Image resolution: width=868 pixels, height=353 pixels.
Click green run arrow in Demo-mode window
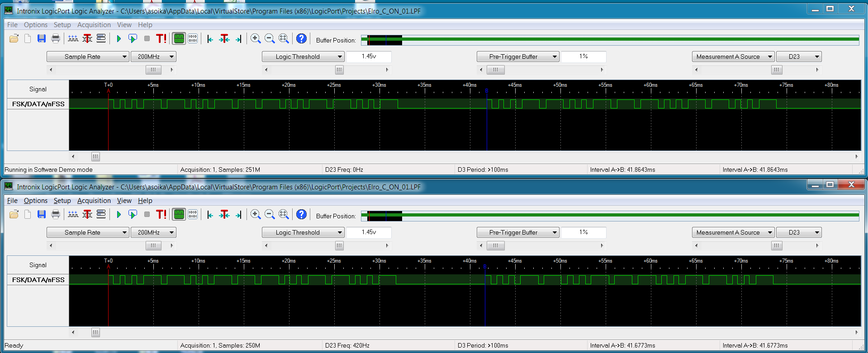119,38
